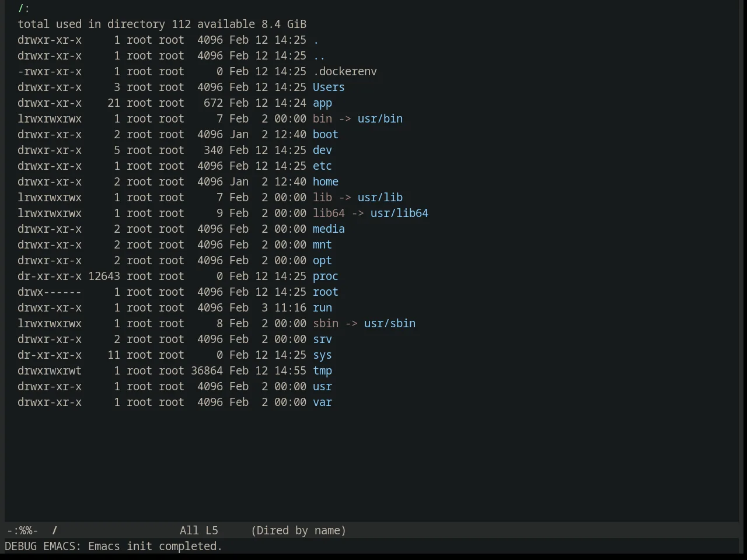Open the dev directory
The width and height of the screenshot is (747, 560).
click(322, 150)
